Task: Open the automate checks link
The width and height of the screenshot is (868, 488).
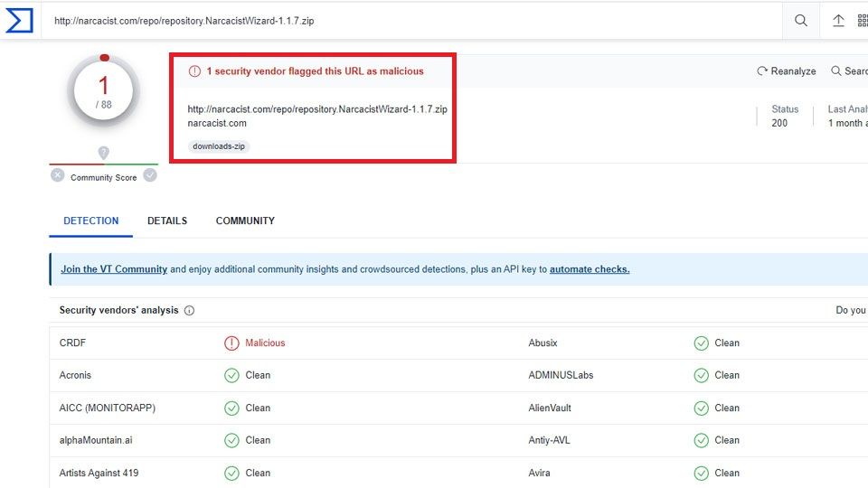Action: (590, 269)
